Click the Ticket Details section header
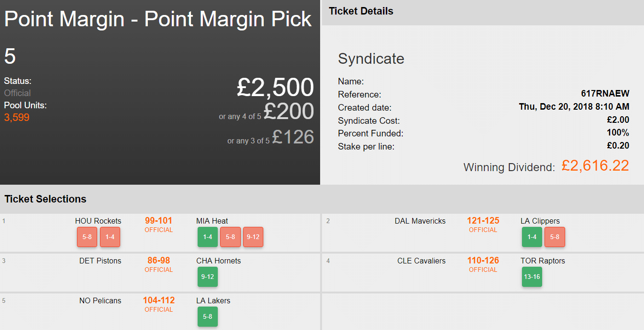 pos(361,11)
